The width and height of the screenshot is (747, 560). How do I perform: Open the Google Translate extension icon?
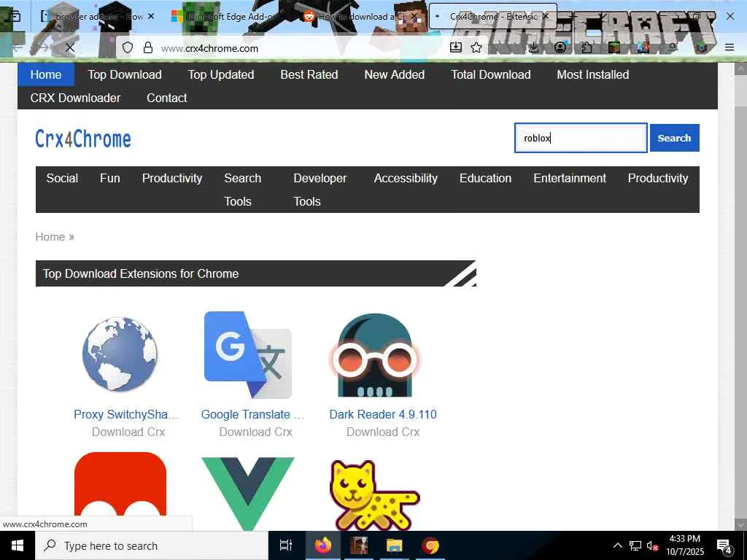(248, 355)
